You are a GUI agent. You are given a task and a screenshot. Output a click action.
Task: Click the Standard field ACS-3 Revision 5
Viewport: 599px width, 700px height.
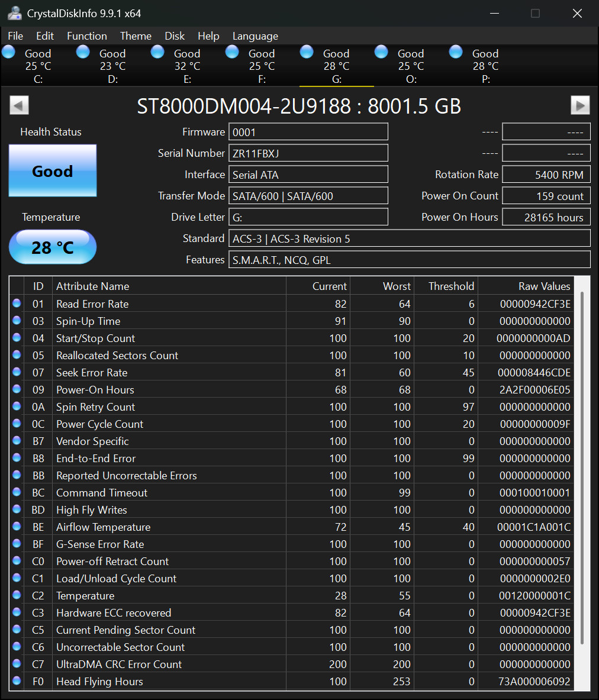tap(410, 238)
